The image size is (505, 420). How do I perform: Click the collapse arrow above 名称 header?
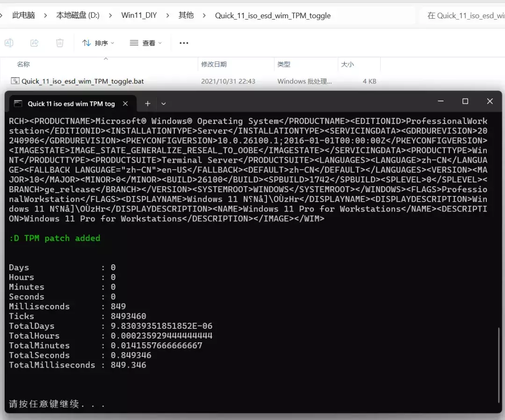click(106, 58)
